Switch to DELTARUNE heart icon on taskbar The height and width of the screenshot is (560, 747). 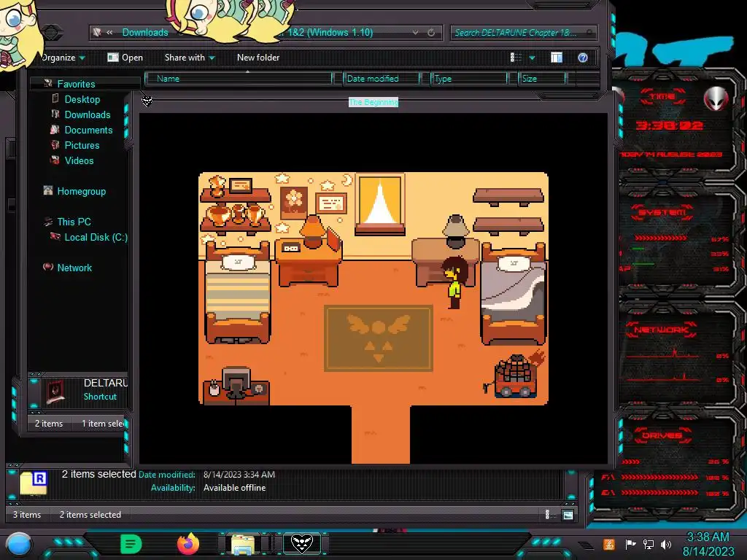(301, 543)
